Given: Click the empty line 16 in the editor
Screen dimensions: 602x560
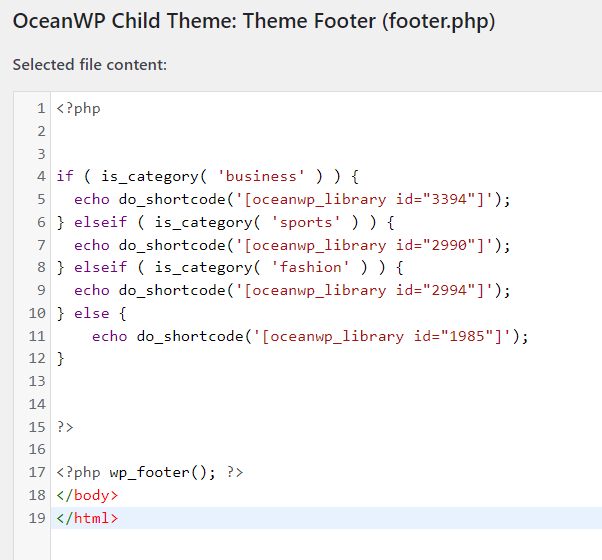Looking at the screenshot, I should click(326, 449).
